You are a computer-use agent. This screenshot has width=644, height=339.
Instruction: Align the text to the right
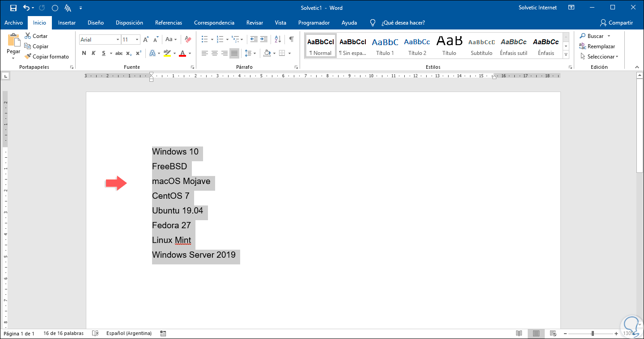coord(225,53)
